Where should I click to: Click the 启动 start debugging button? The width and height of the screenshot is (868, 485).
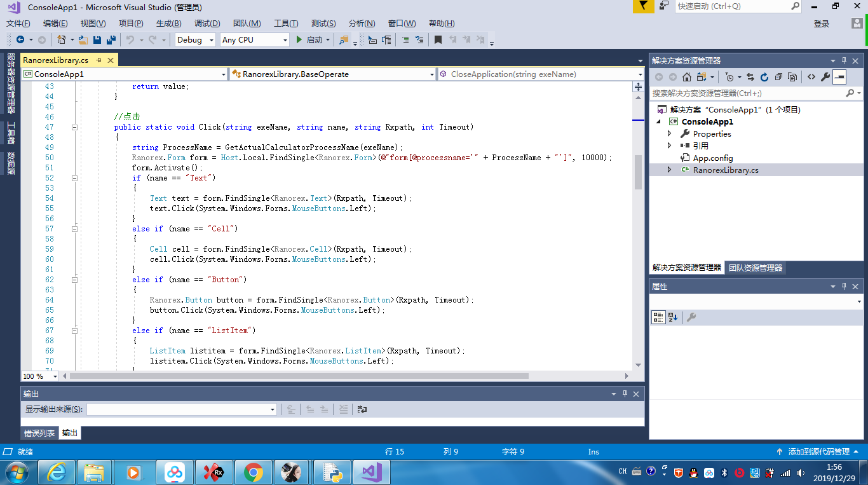309,39
